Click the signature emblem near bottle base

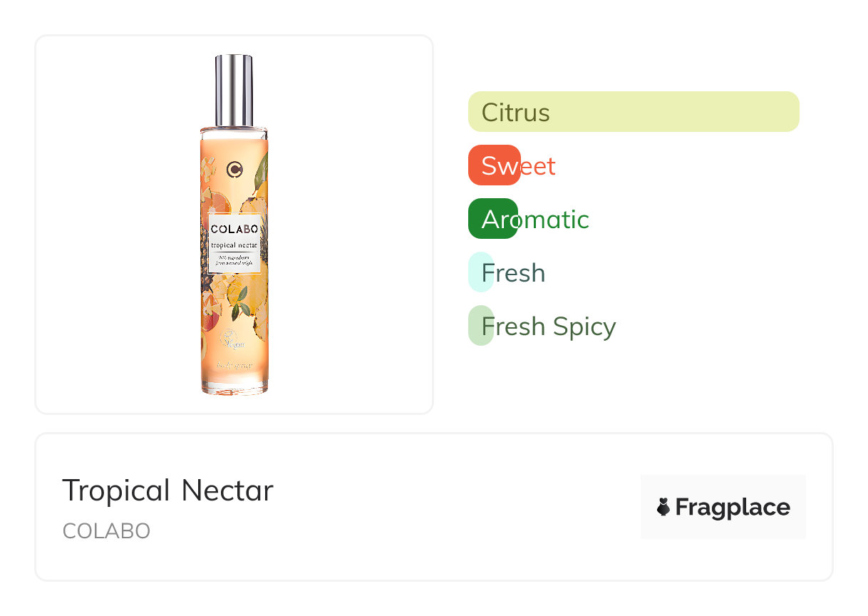point(233,341)
